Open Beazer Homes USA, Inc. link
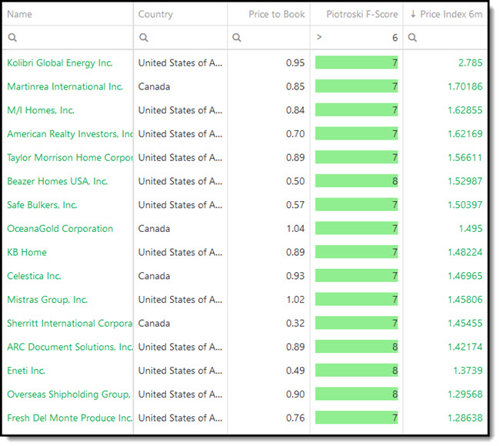Screen dimensions: 500x446 coord(57,181)
